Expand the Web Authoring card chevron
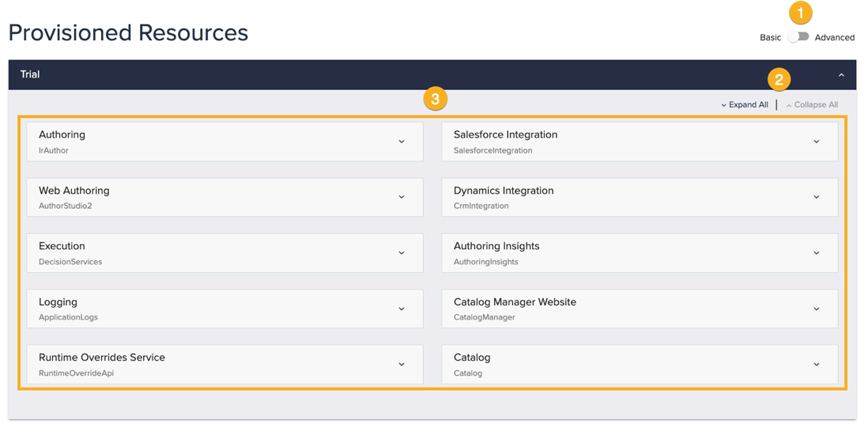Viewport: 868px width, 435px height. (x=402, y=197)
